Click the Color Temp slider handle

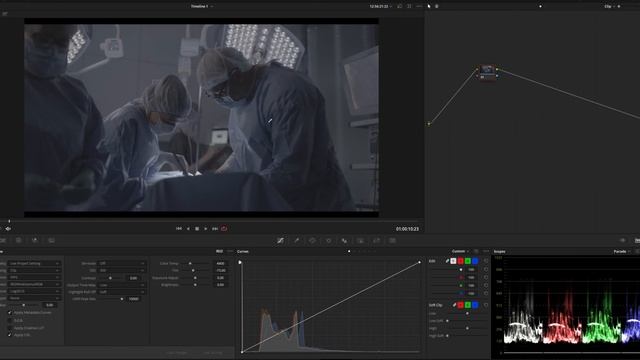[190, 264]
